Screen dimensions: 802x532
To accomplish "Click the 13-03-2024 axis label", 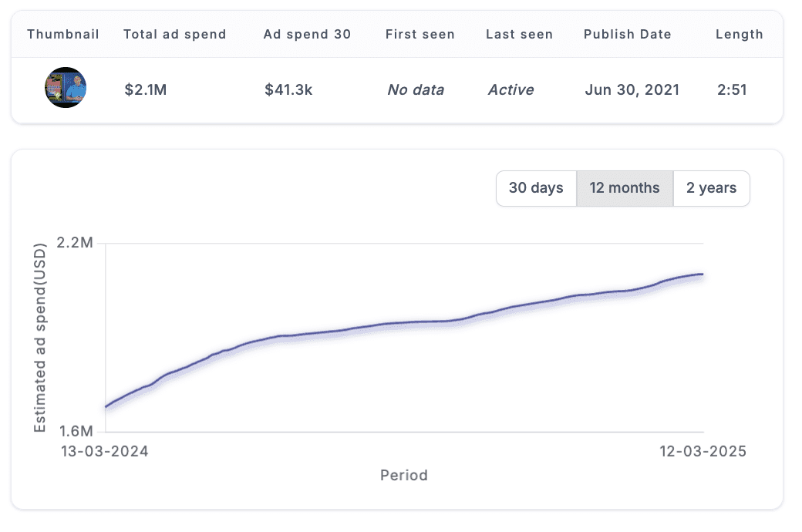I will click(x=105, y=451).
